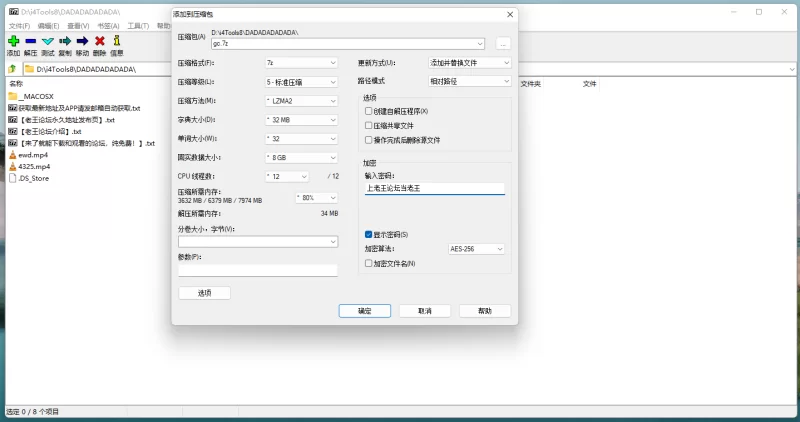Viewport: 800px width, 422px height.
Task: Click the 取消 (Cancel) button
Action: (424, 311)
